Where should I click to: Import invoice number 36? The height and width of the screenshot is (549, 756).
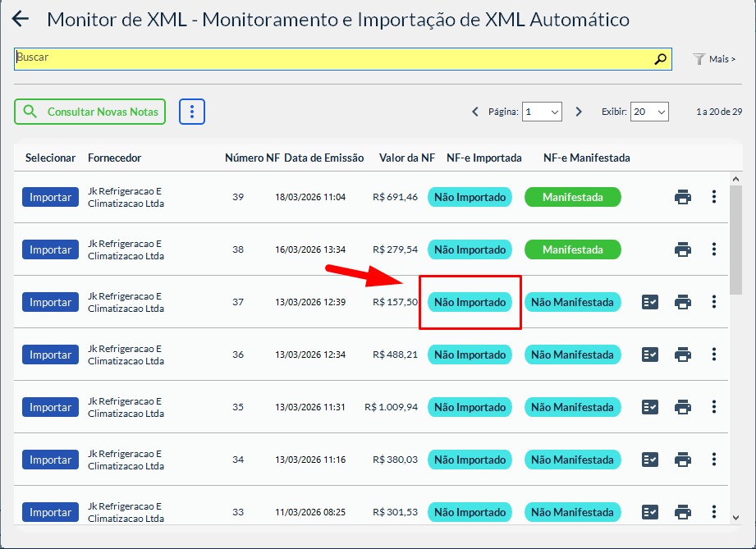50,355
